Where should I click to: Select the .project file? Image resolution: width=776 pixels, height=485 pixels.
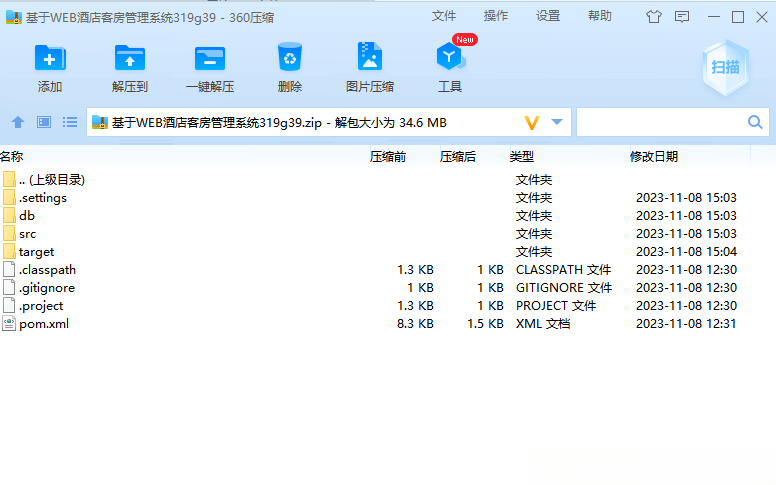pos(388,306)
